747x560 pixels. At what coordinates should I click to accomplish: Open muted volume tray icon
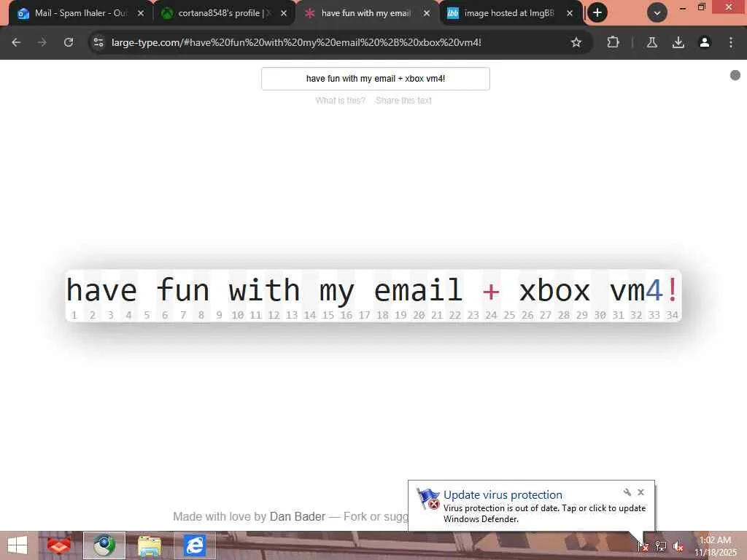click(678, 546)
